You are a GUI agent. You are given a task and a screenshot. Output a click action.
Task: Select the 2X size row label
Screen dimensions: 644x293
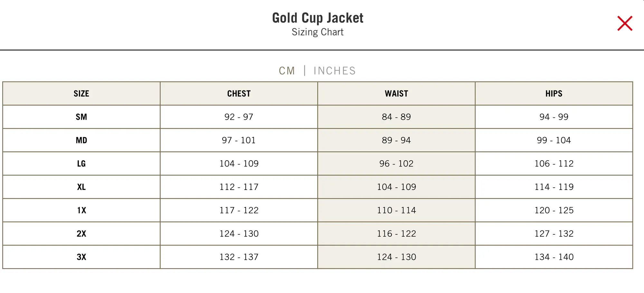tap(81, 234)
